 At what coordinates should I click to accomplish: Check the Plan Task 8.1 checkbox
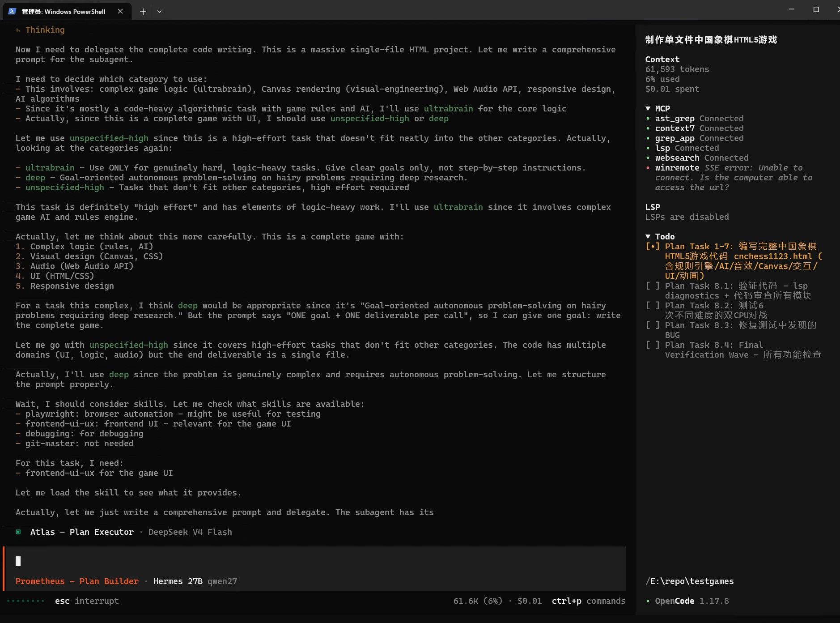tap(653, 286)
